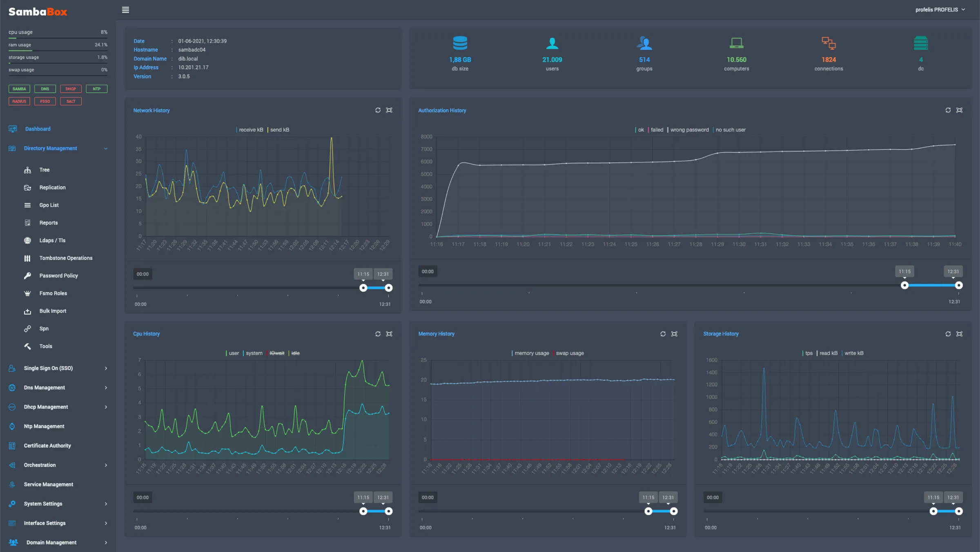Image resolution: width=980 pixels, height=552 pixels.
Task: Toggle the 'send kB' legend in Network History
Action: [279, 130]
